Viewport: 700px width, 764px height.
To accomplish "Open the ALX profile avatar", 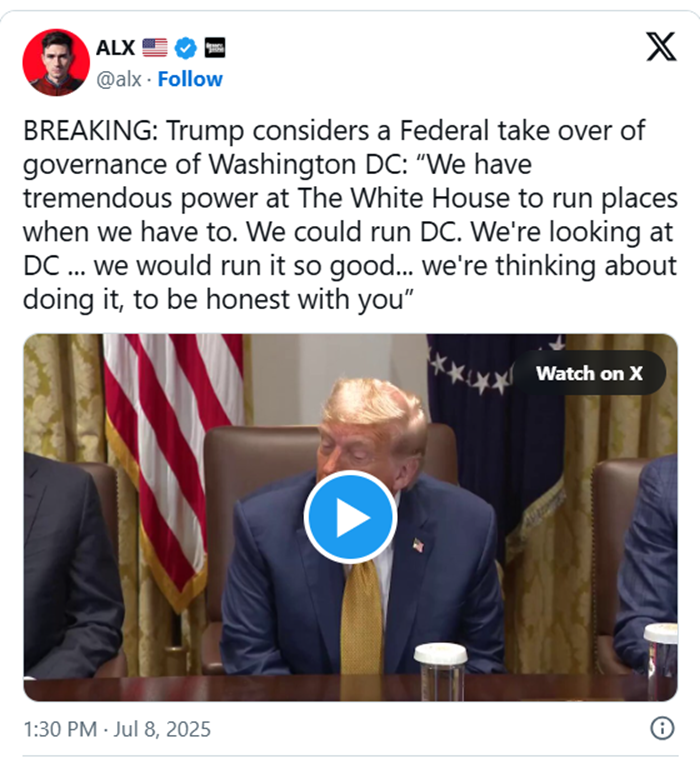I will click(56, 62).
